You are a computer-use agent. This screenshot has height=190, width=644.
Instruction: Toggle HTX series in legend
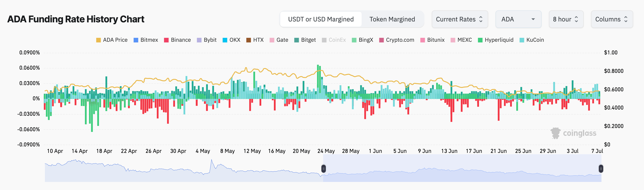(255, 40)
